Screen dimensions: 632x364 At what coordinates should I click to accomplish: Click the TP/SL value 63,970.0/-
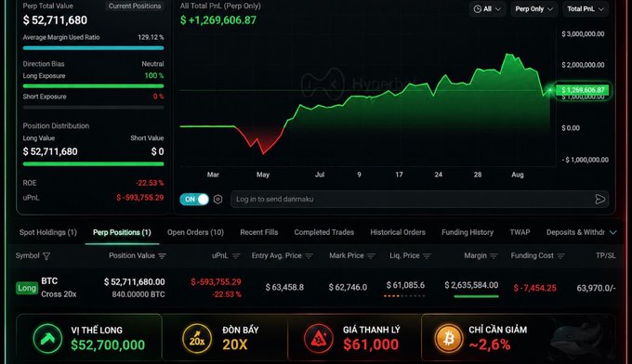point(596,288)
